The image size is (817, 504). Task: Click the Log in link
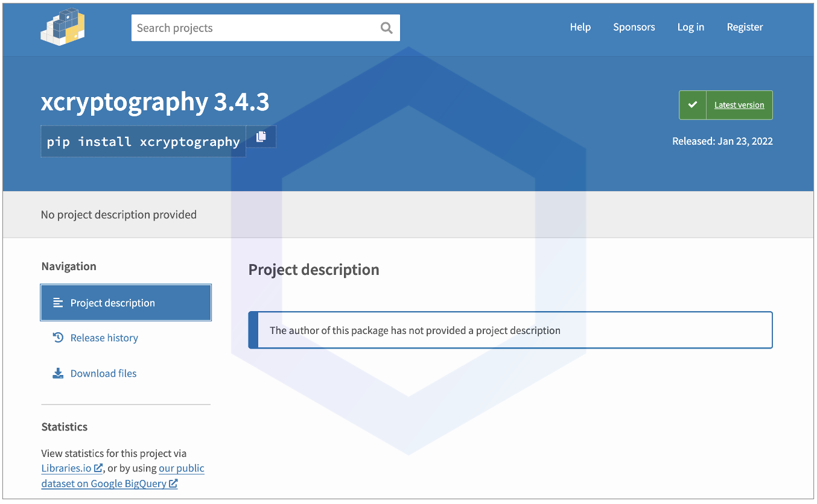click(690, 27)
